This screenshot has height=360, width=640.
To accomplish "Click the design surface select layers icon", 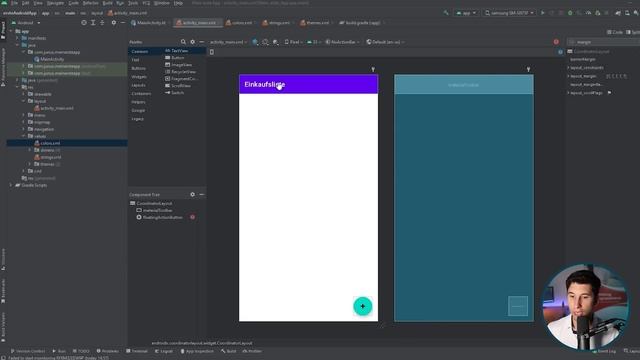I will pyautogui.click(x=255, y=42).
